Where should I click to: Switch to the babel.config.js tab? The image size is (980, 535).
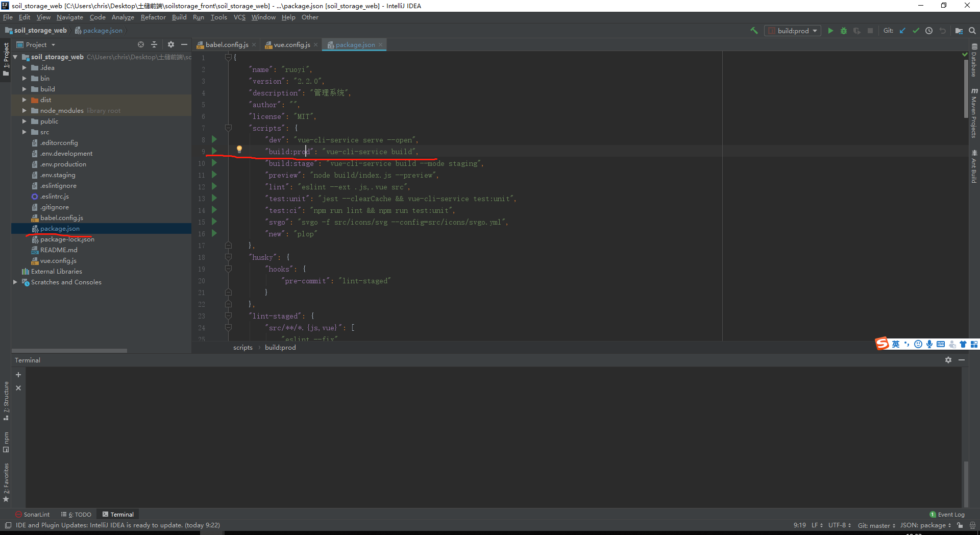227,45
